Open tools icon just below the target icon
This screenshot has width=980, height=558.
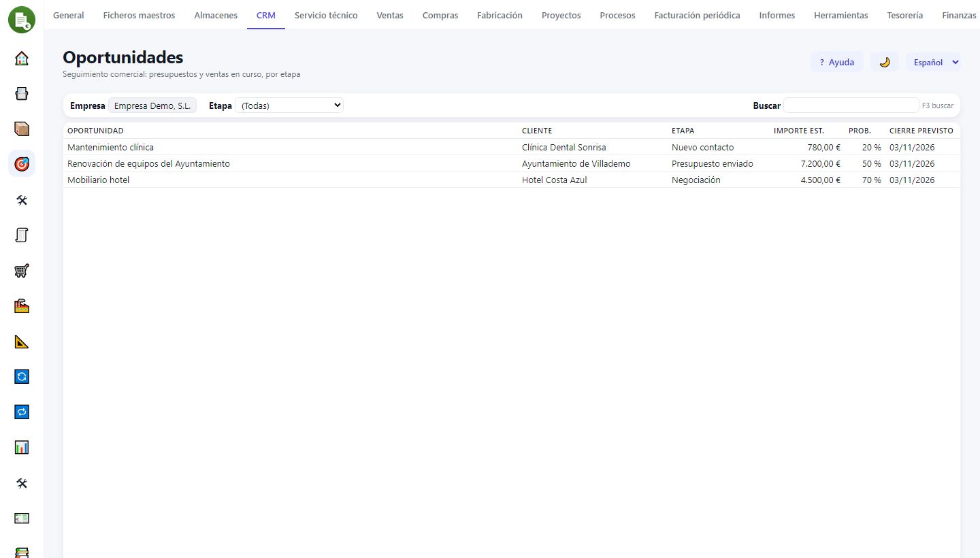click(22, 199)
